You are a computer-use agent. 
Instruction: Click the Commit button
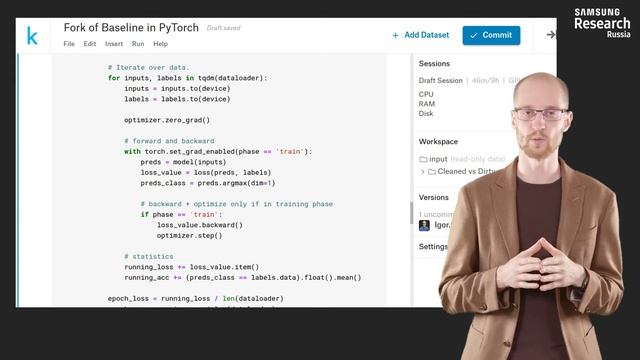[491, 35]
